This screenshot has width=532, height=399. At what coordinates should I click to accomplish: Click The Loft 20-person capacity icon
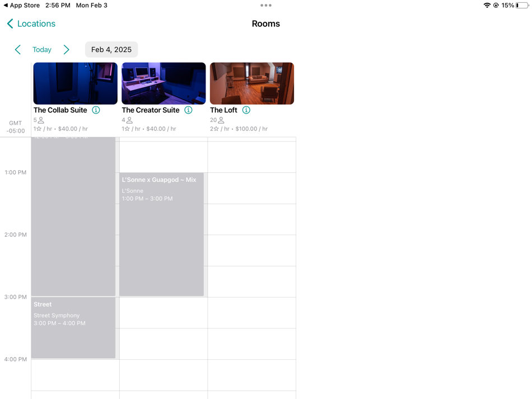(221, 120)
